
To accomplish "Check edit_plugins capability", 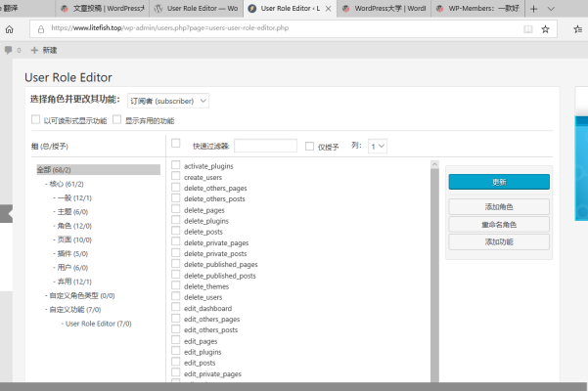I will (175, 351).
